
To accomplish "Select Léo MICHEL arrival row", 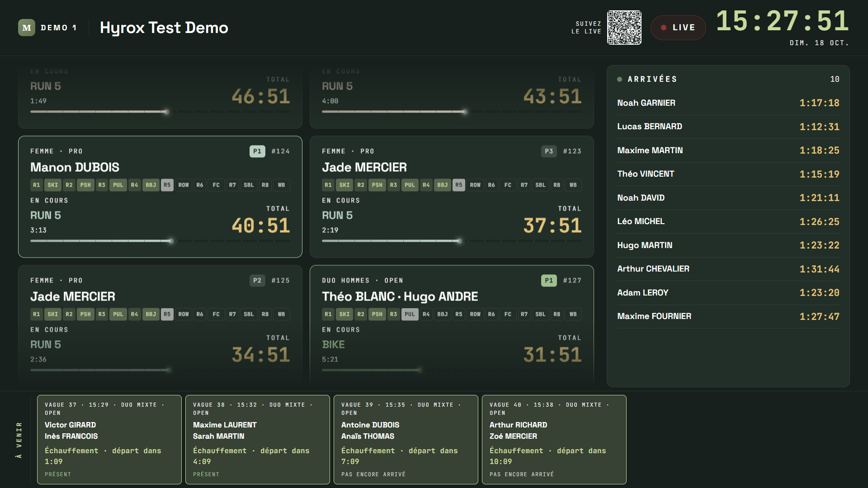I will tap(728, 221).
